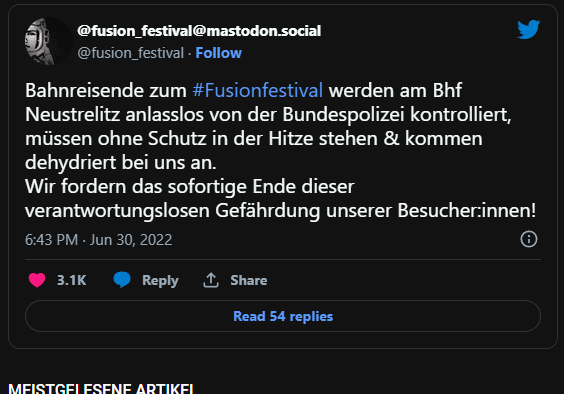Open the @fusion_festival@mastodon.social display name
This screenshot has width=564, height=394.
coord(199,31)
